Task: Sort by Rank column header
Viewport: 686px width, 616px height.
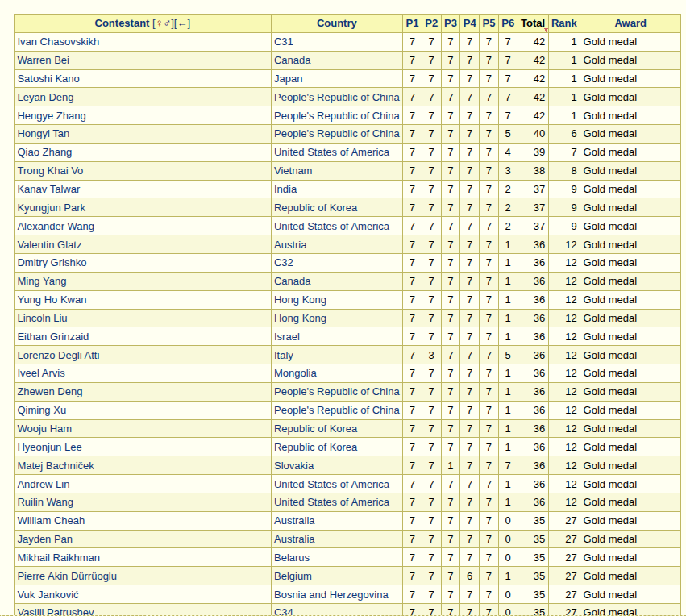Action: click(564, 23)
